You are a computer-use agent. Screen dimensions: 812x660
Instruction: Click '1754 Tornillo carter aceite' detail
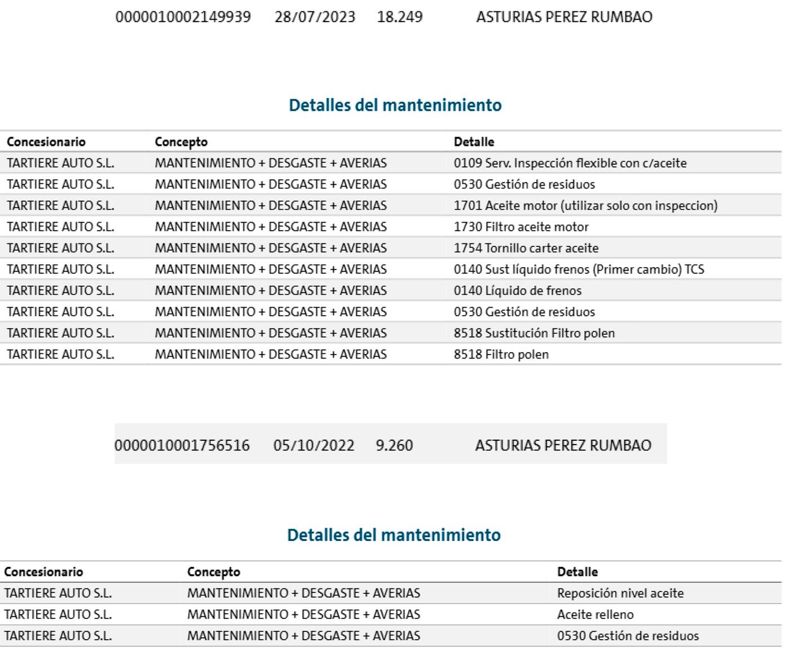coord(526,248)
